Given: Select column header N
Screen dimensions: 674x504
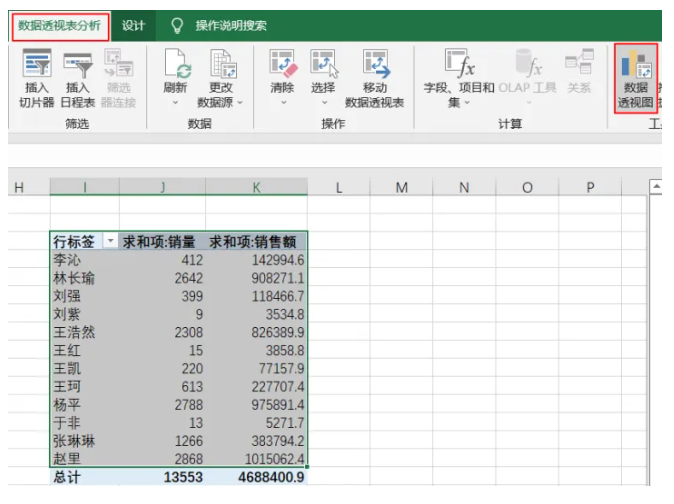Looking at the screenshot, I should (x=464, y=187).
